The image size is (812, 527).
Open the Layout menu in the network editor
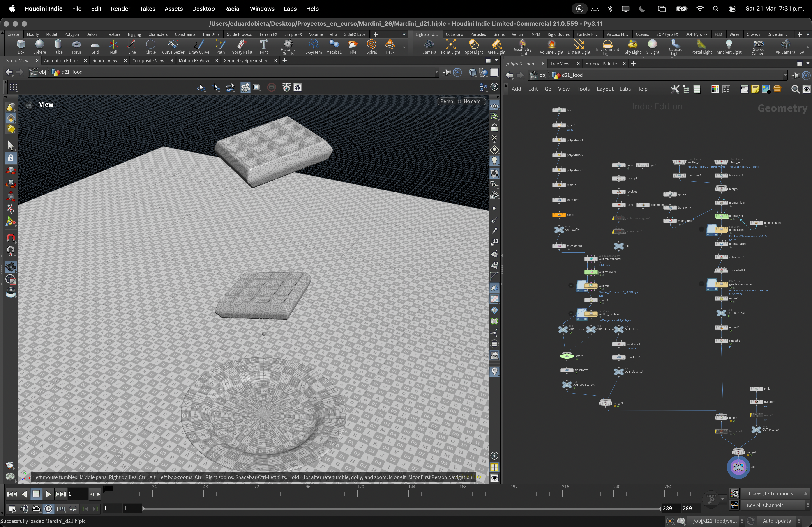(605, 89)
